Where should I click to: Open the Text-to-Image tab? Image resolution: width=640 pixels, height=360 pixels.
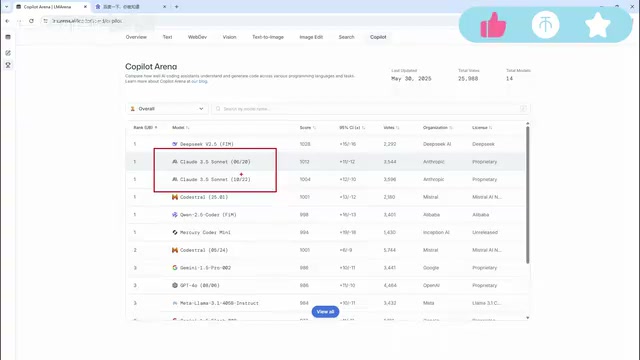coord(268,37)
